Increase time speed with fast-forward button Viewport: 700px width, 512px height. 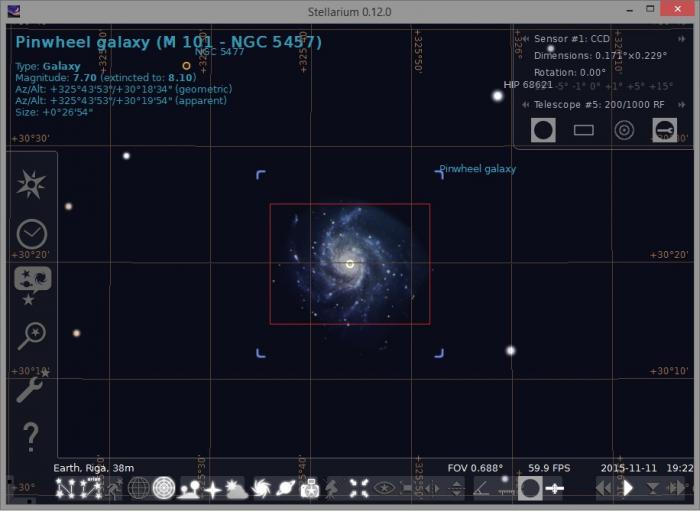point(675,488)
